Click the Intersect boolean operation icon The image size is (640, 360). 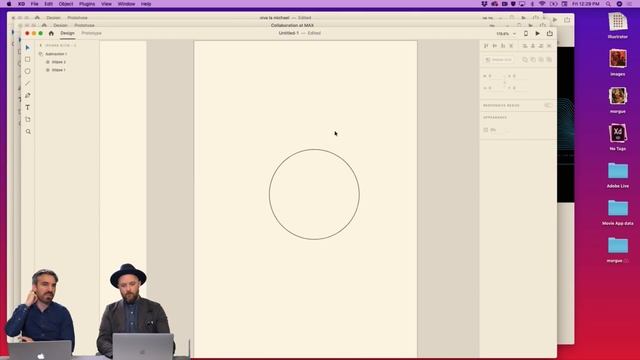[x=541, y=60]
